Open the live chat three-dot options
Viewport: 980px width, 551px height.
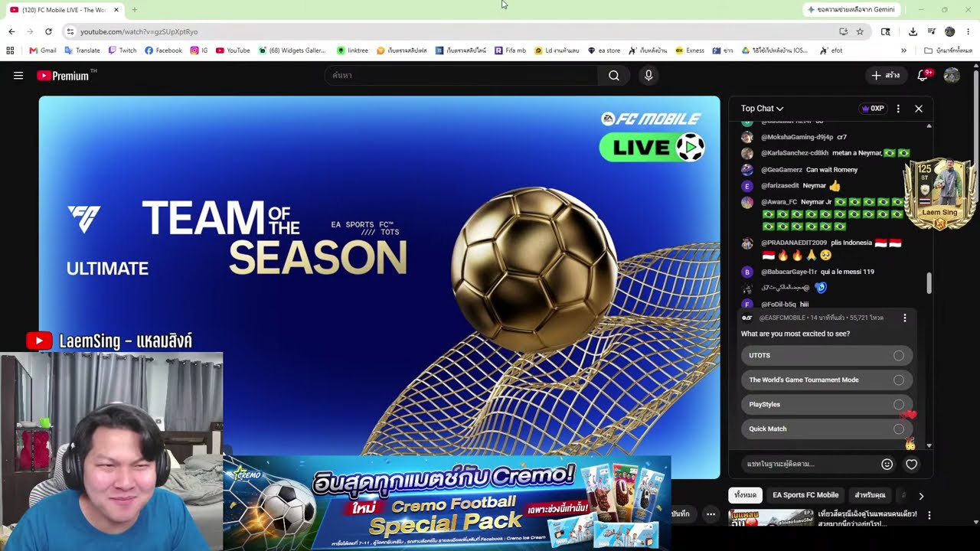(898, 109)
